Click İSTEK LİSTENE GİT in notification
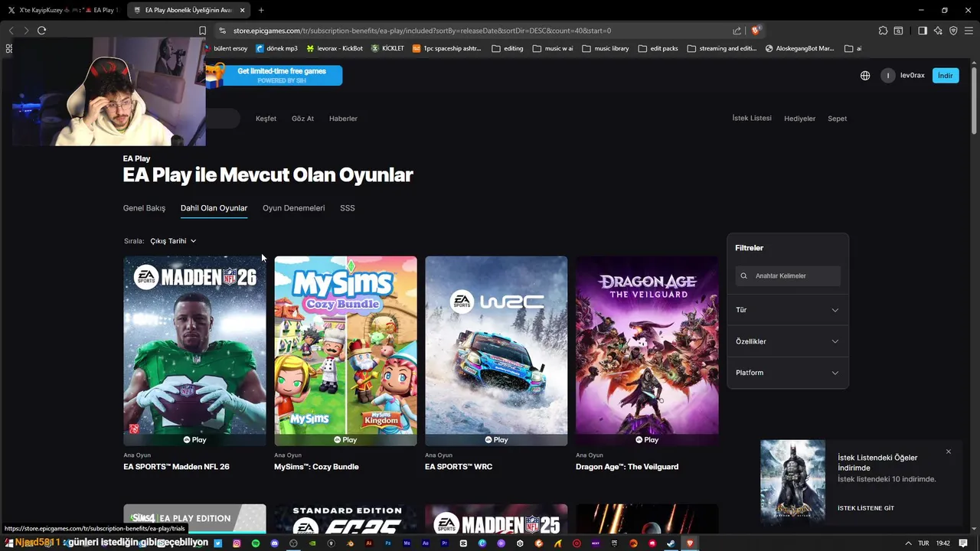 tap(866, 508)
